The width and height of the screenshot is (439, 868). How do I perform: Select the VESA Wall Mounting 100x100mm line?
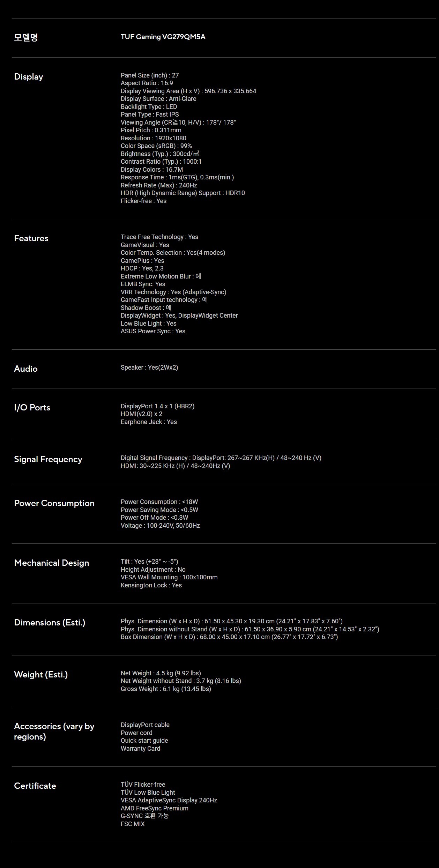(x=169, y=577)
